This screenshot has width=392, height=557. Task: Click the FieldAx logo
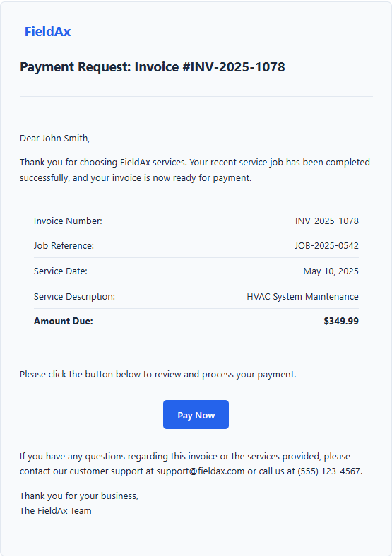47,32
